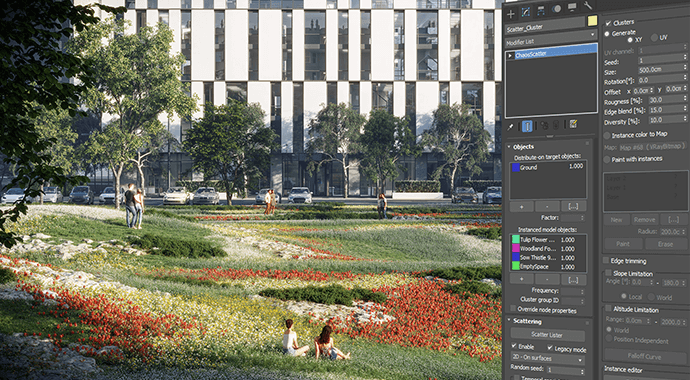Viewport: 690px width, 380px height.
Task: Click [...] button under instanced model objects
Action: (x=574, y=279)
